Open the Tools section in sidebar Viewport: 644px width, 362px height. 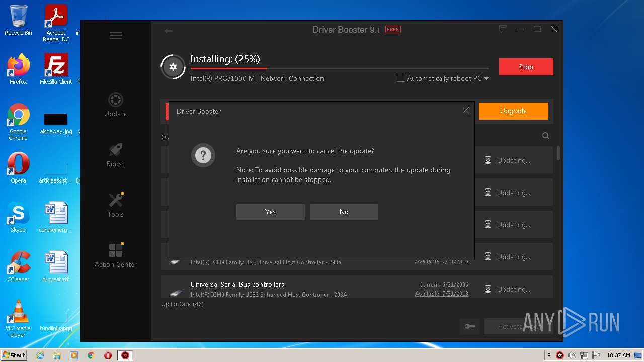(x=115, y=205)
